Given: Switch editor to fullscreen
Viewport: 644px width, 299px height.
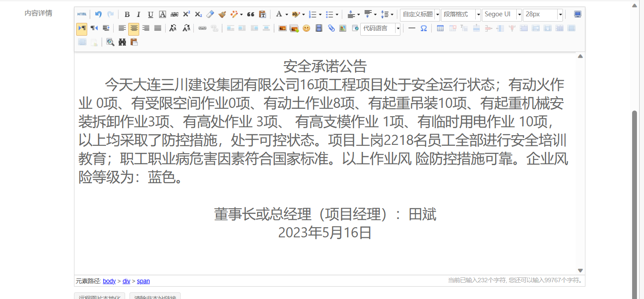Looking at the screenshot, I should (577, 15).
